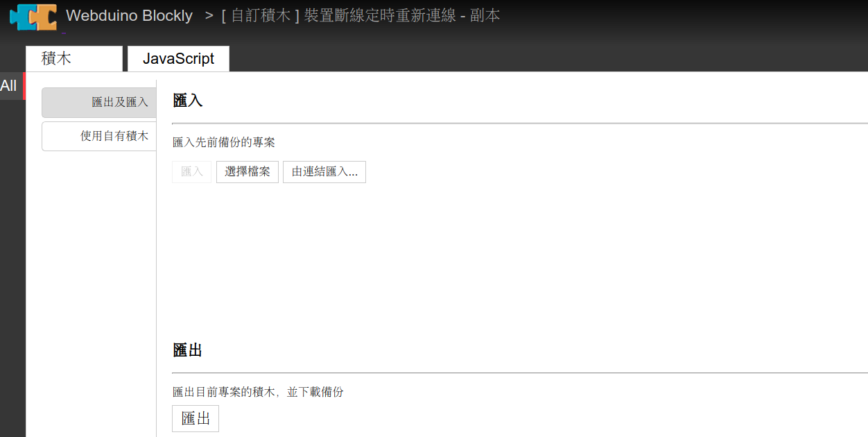Click the red marker beside All

click(x=24, y=86)
